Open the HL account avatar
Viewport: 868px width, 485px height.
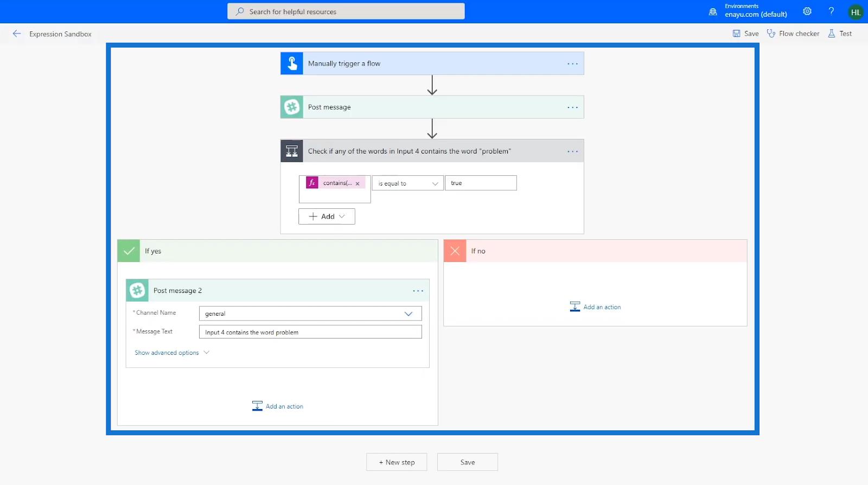tap(856, 12)
